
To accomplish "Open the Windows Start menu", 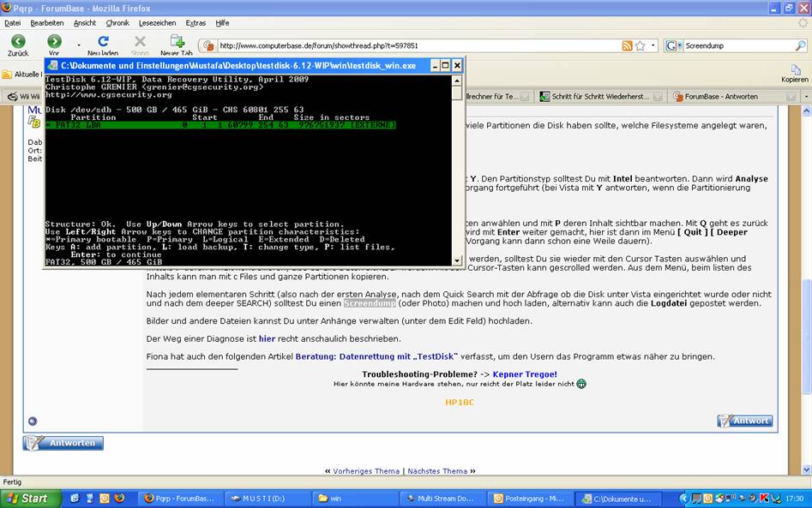I will (x=31, y=499).
